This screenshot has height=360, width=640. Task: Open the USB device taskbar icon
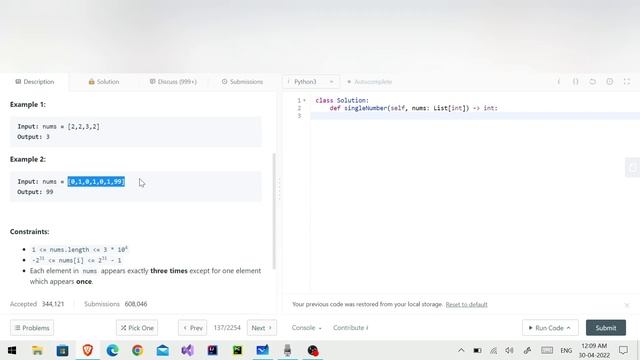pos(287,350)
